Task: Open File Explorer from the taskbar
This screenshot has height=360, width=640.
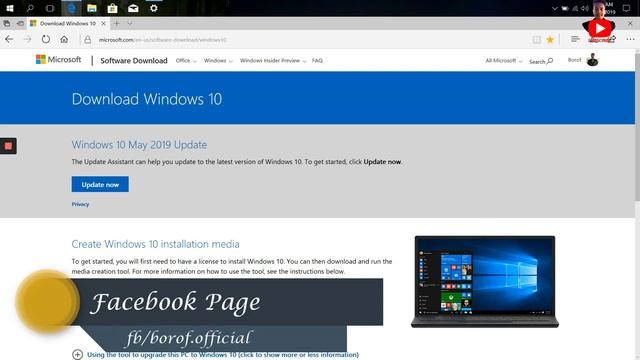Action: (x=92, y=8)
